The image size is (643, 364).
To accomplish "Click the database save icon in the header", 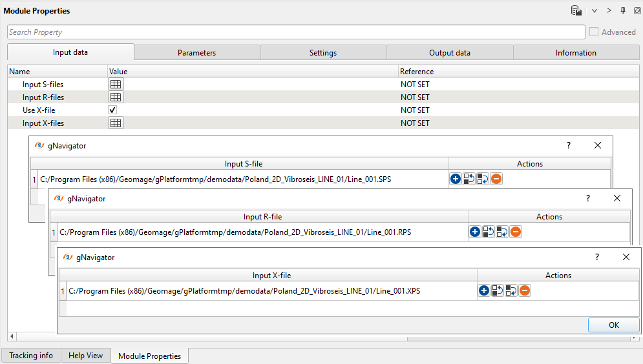I will coord(576,11).
